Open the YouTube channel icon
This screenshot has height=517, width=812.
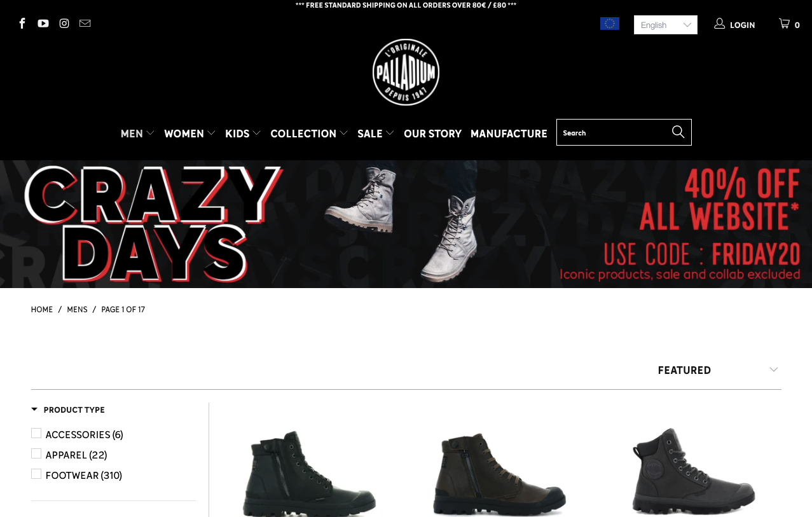pyautogui.click(x=43, y=24)
